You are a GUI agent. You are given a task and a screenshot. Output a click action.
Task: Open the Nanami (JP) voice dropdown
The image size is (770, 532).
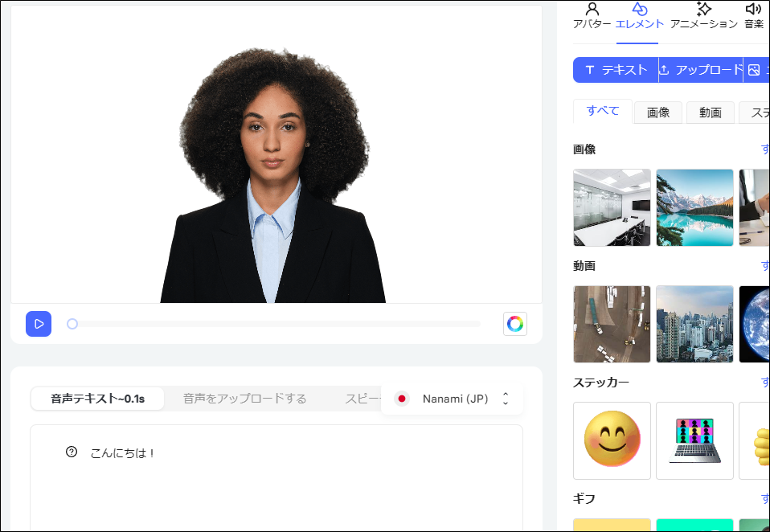pos(452,399)
